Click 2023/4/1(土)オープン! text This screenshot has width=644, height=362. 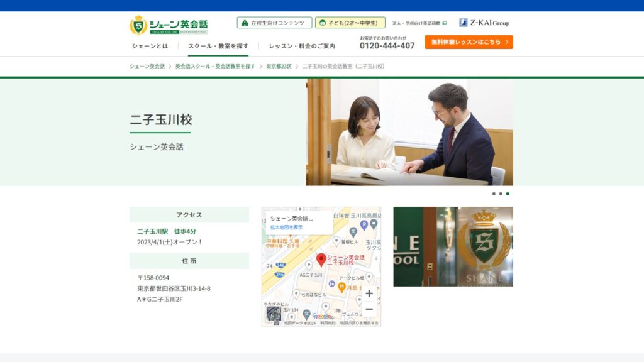tap(170, 242)
